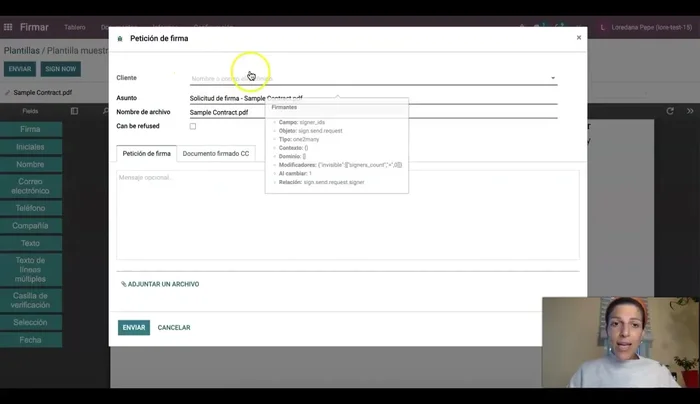Expand the Cliente dropdown arrow
Image resolution: width=700 pixels, height=404 pixels.
(552, 78)
